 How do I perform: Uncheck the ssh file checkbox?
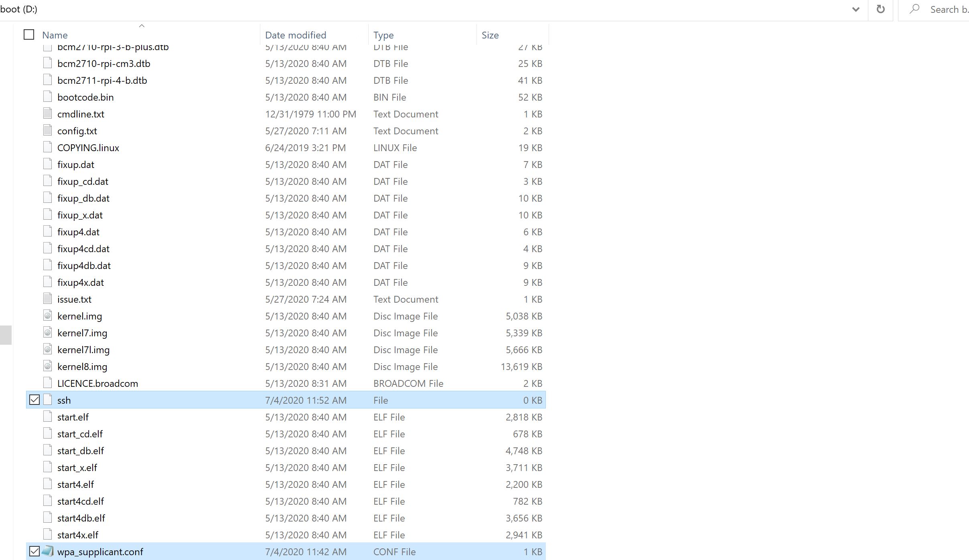pos(34,400)
